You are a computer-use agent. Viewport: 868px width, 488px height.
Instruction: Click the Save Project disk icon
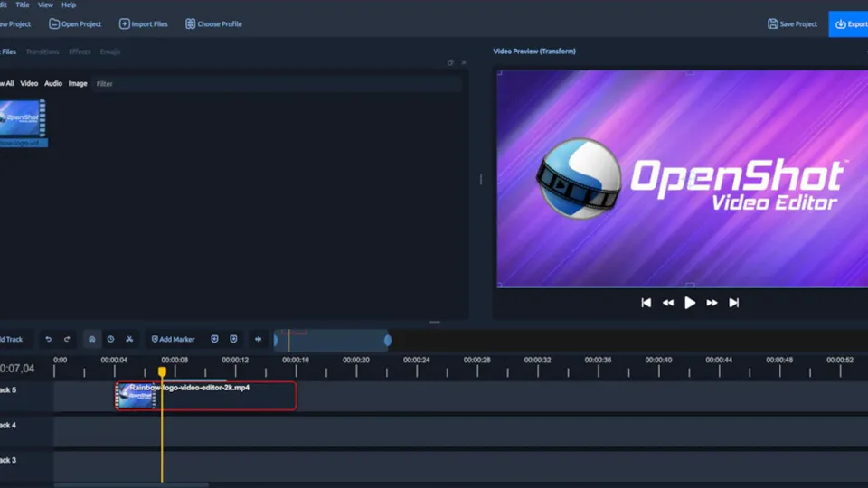point(773,23)
